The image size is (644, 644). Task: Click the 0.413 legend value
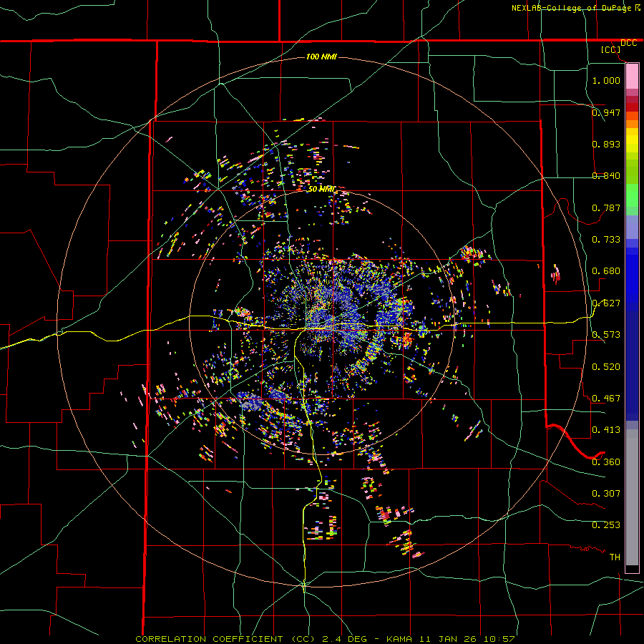click(606, 430)
